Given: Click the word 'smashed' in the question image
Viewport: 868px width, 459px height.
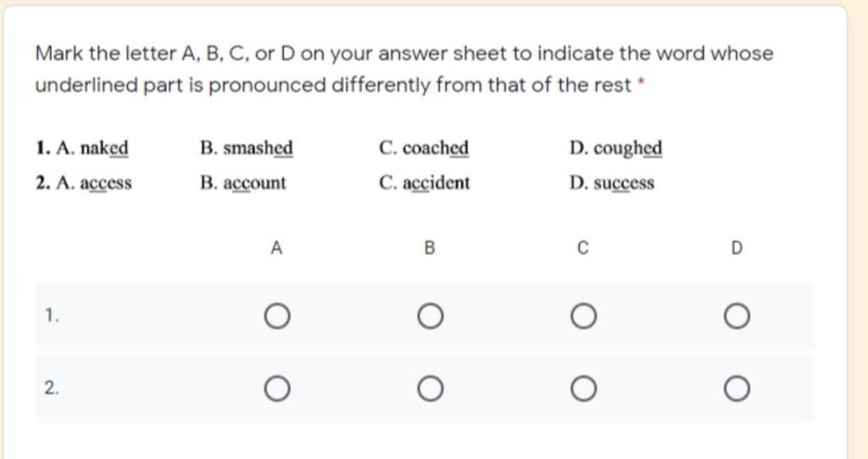Looking at the screenshot, I should point(258,150).
